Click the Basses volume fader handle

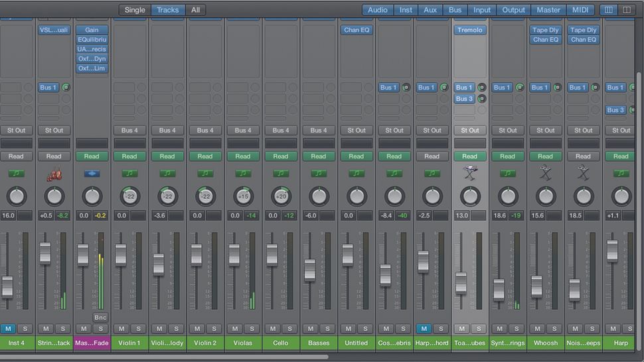pos(309,270)
